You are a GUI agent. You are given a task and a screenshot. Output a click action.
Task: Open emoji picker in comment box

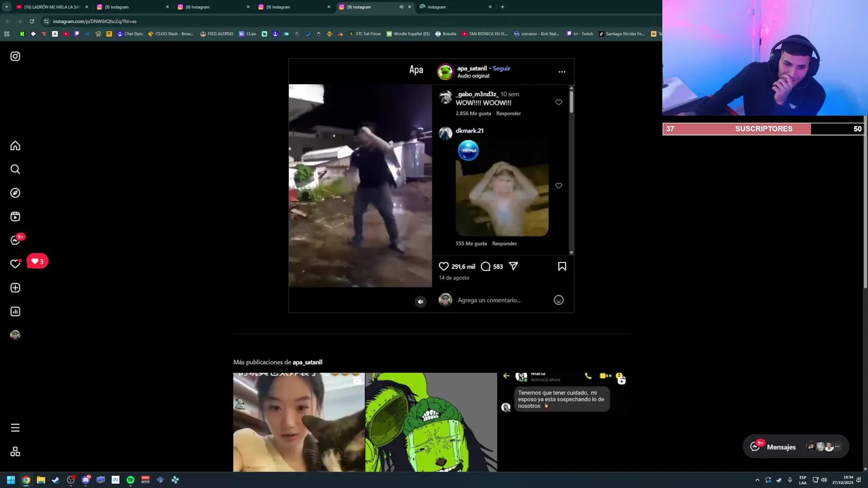[x=559, y=300]
